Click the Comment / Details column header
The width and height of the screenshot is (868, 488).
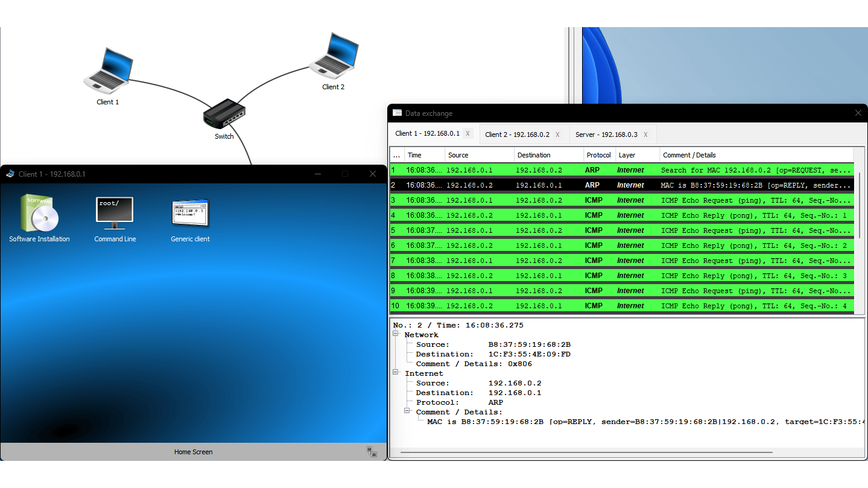(x=756, y=155)
